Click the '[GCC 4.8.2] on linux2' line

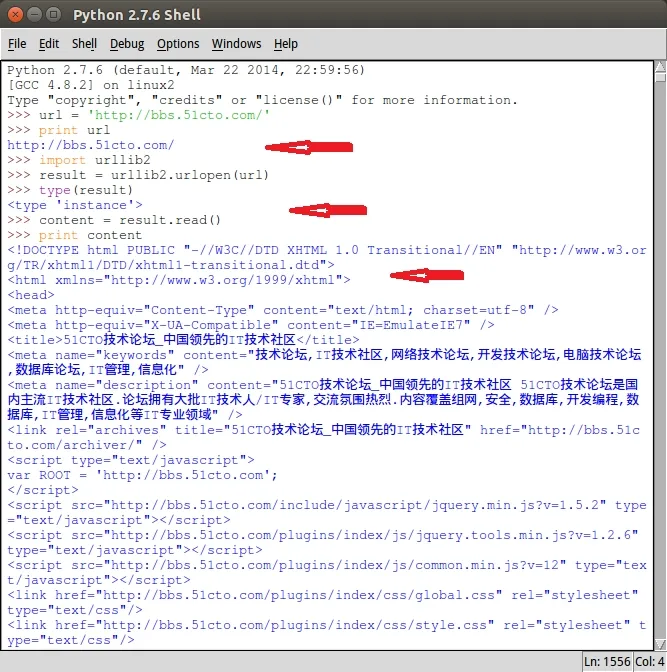[91, 85]
